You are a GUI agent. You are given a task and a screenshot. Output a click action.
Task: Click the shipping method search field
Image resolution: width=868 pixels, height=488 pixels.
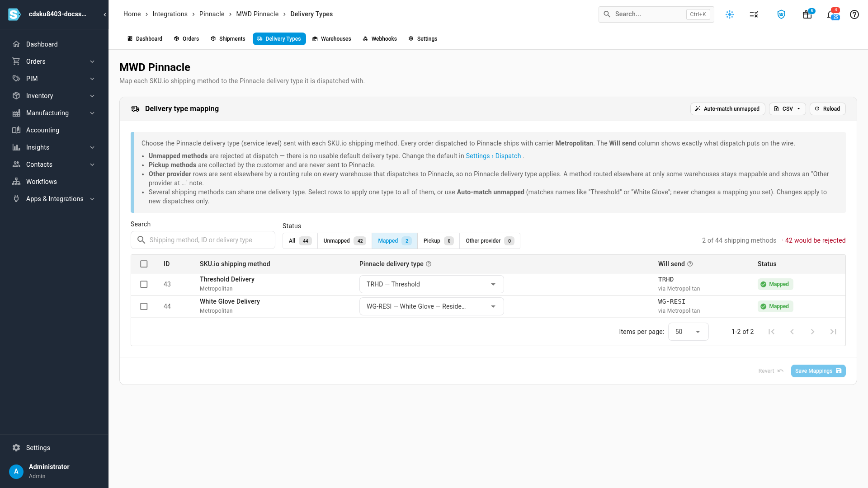[x=203, y=240]
